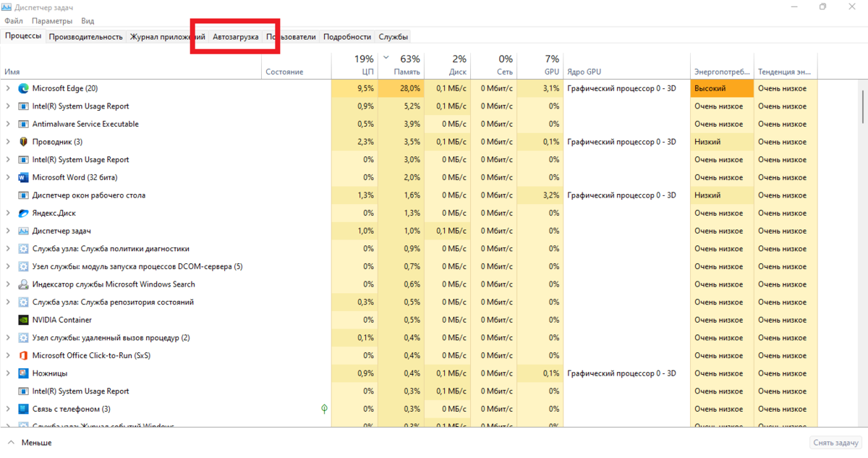Click the Microsoft Edge process icon

point(23,88)
